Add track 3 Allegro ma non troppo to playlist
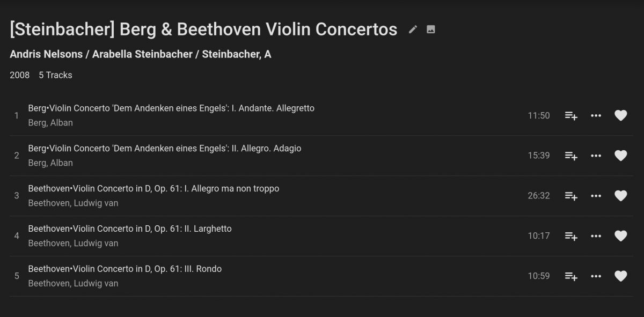Screen dimensions: 644x317 coord(571,196)
